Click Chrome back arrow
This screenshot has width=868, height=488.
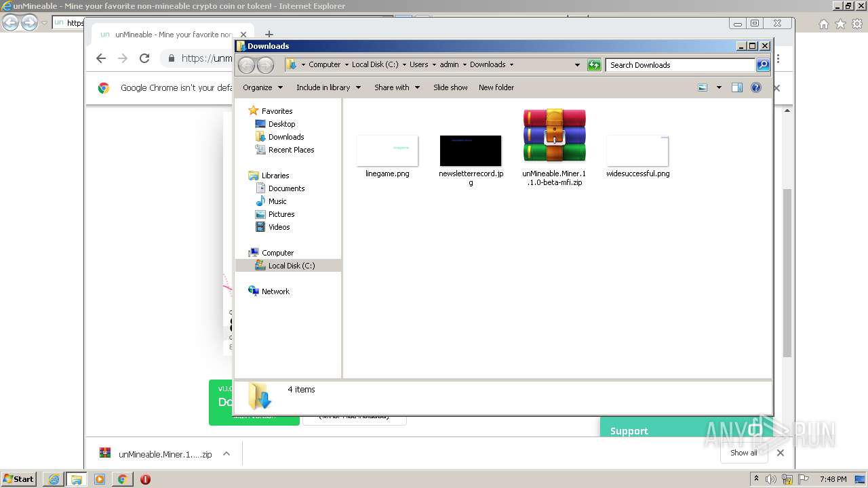click(101, 58)
